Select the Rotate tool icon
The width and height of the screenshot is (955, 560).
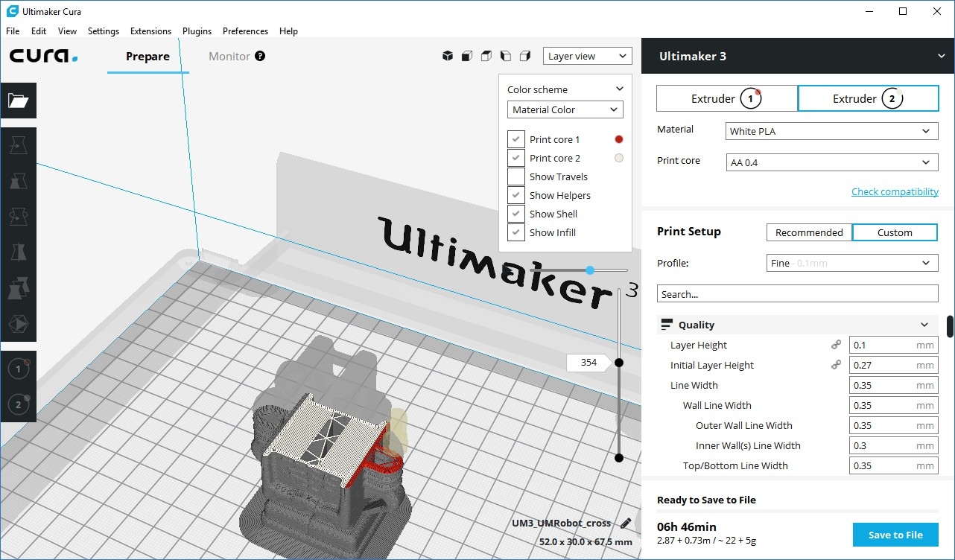click(x=18, y=217)
